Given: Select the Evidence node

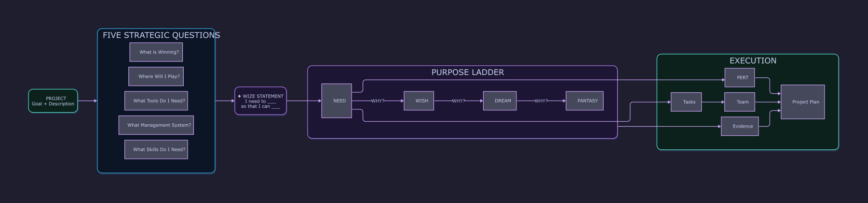Looking at the screenshot, I should [740, 127].
